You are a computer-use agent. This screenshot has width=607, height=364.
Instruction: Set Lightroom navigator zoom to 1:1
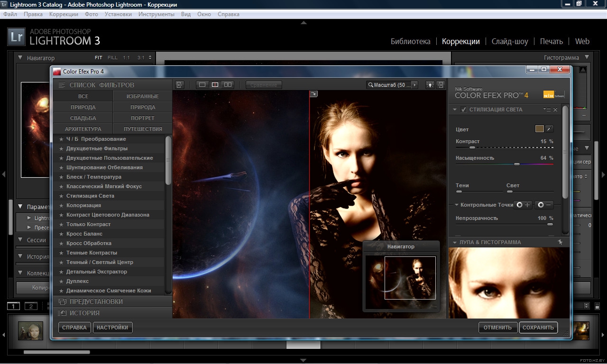click(126, 58)
